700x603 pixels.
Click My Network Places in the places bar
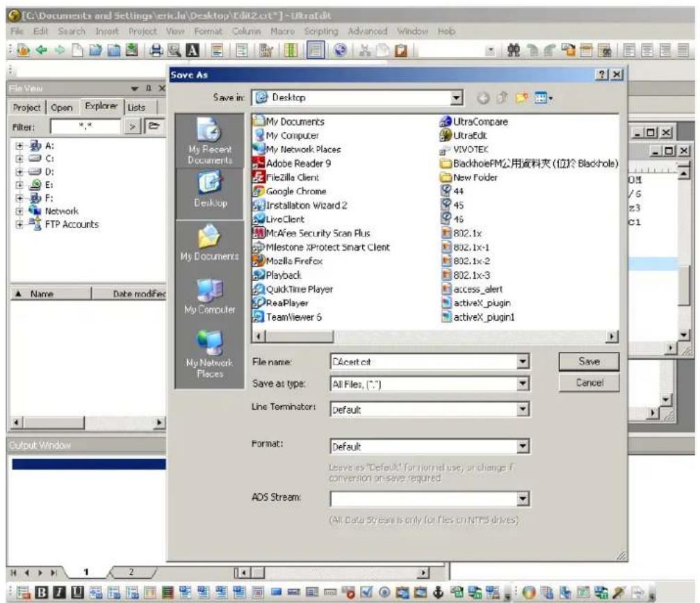coord(210,354)
